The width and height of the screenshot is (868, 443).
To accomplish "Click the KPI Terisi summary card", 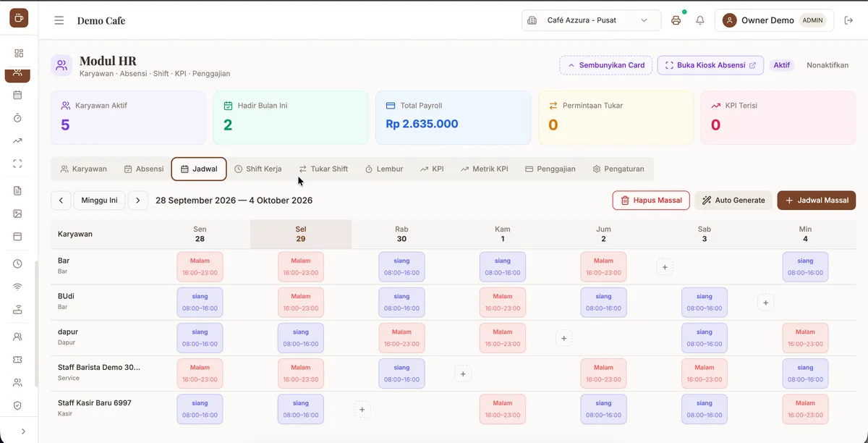I will (778, 118).
